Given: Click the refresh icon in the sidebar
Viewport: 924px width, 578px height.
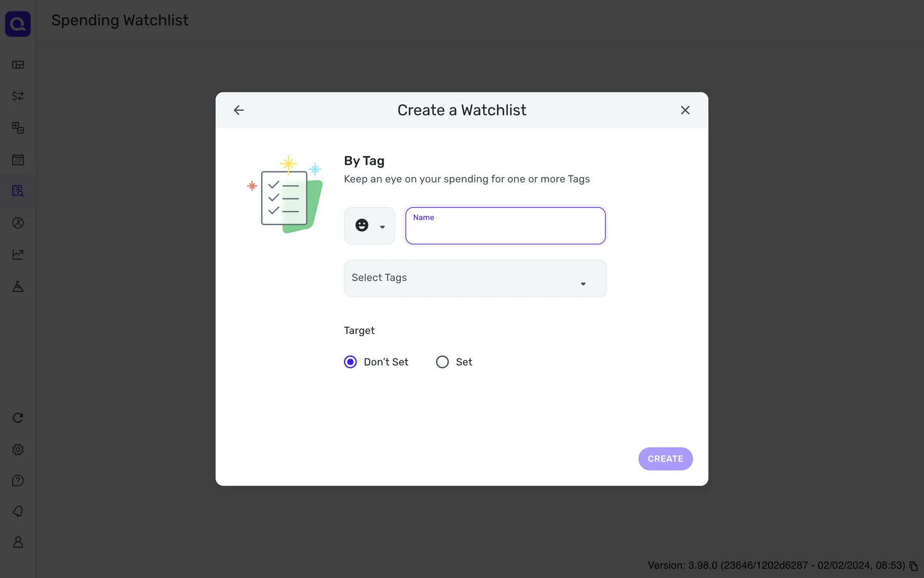Looking at the screenshot, I should click(18, 418).
